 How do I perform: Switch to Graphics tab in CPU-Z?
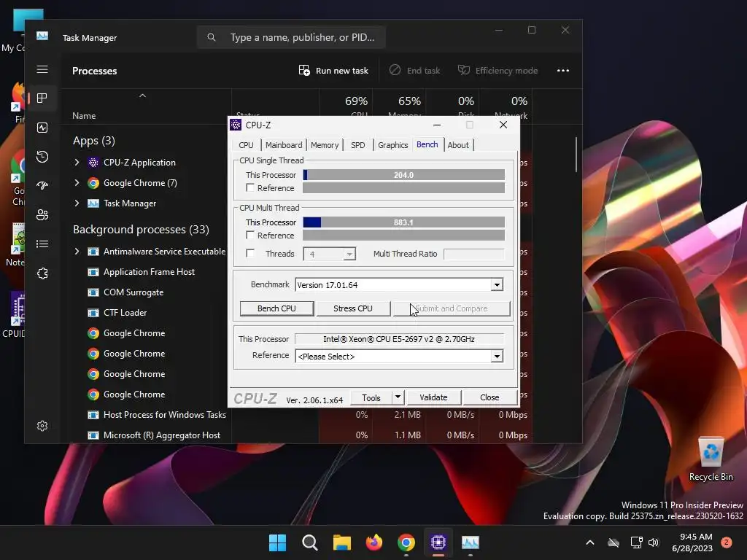(x=393, y=145)
